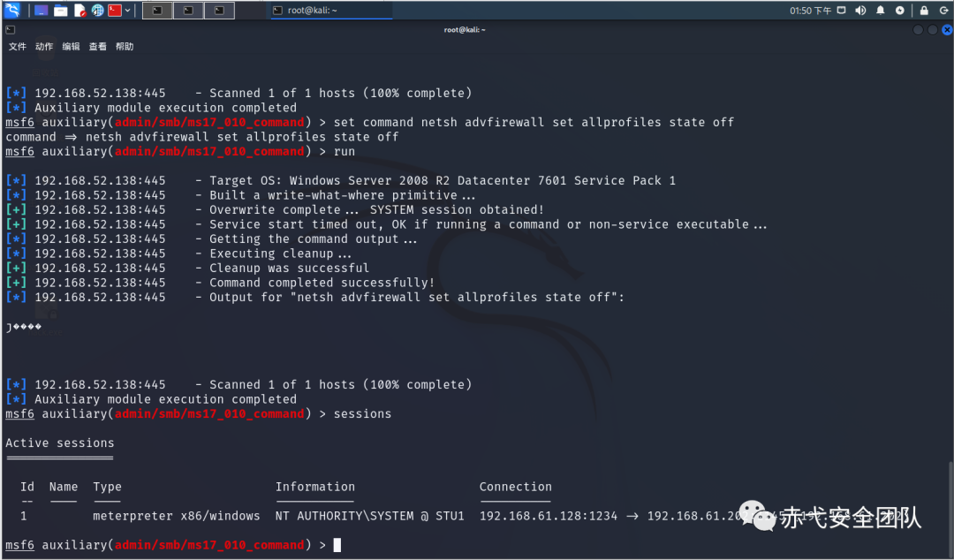Open the web browser globe icon
This screenshot has width=954, height=560.
point(97,11)
